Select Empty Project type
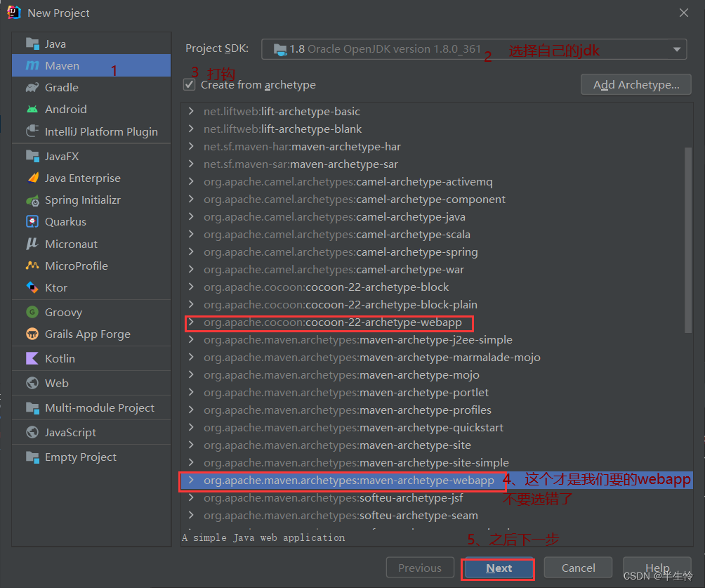 pyautogui.click(x=91, y=457)
